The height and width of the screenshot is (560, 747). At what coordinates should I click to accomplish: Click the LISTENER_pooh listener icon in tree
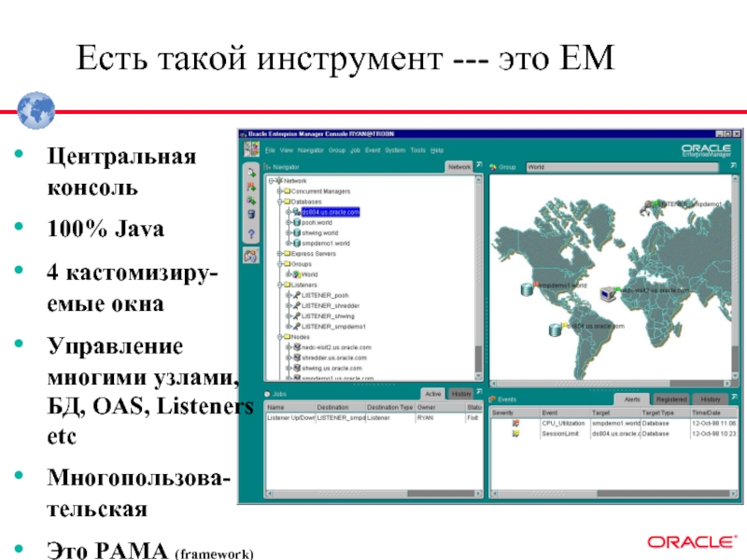point(296,295)
